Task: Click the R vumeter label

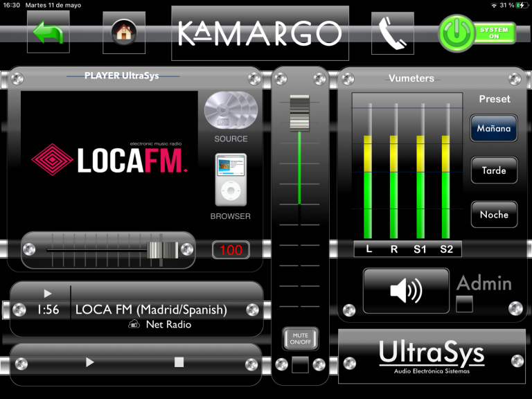Action: tap(394, 249)
